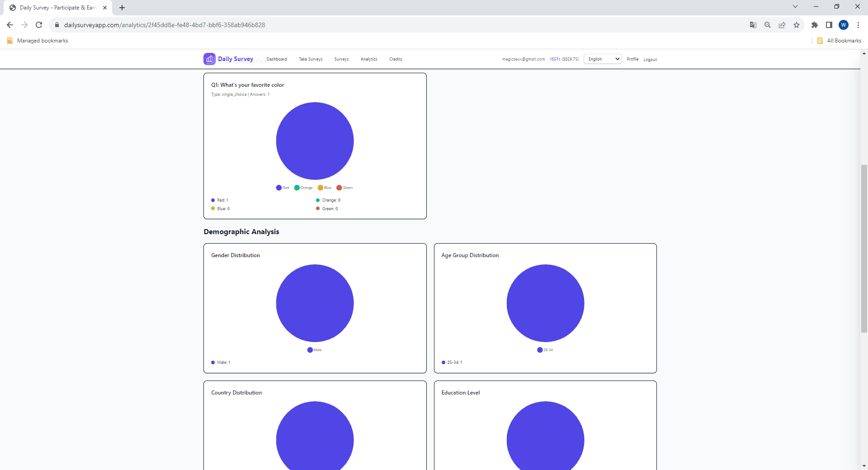Click the Logout link

coord(650,59)
